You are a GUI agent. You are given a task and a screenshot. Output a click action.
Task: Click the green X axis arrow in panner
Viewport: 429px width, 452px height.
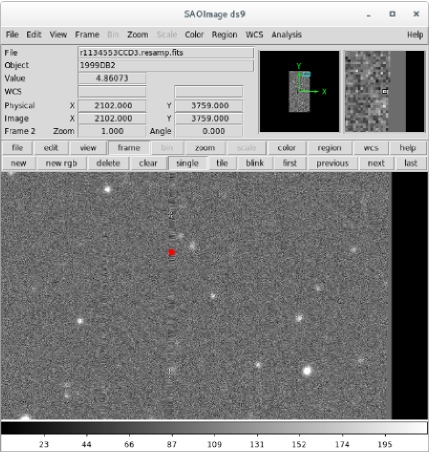pyautogui.click(x=310, y=91)
